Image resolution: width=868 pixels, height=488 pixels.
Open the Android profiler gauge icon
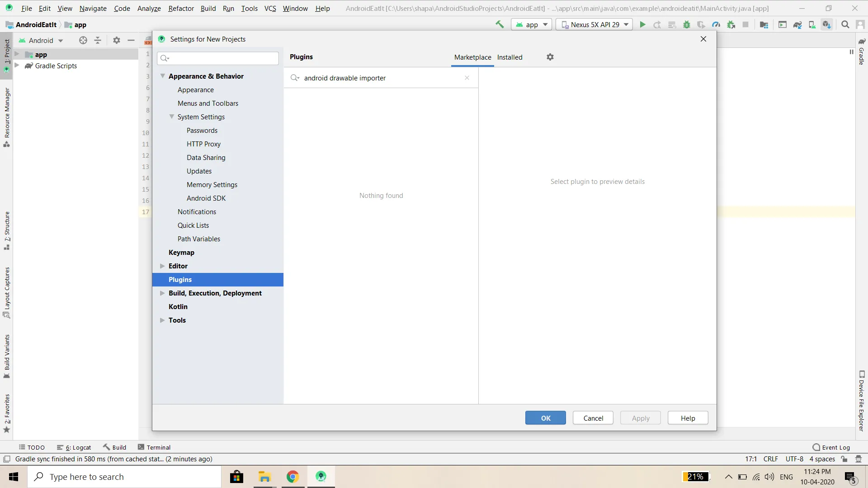click(x=716, y=24)
